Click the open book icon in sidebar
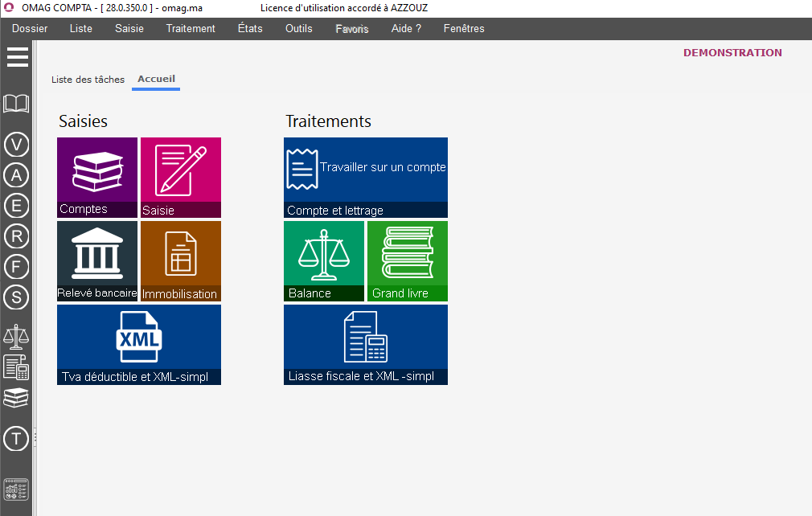The image size is (812, 516). pos(16,104)
